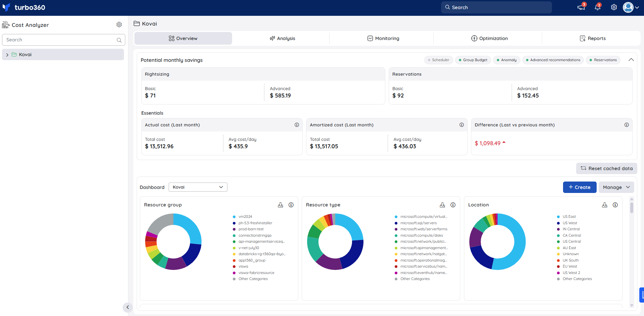Open the Kovai breadcrumb folder
644x316 pixels.
145,24
